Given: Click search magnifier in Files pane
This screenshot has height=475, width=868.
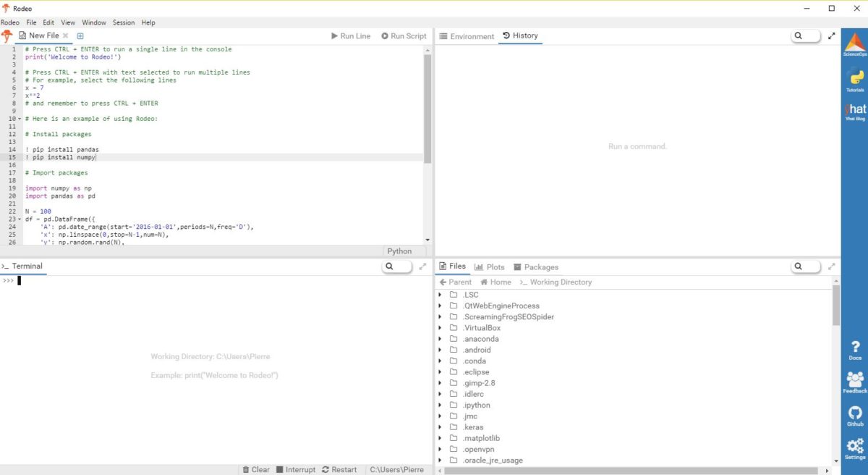Looking at the screenshot, I should pyautogui.click(x=799, y=266).
